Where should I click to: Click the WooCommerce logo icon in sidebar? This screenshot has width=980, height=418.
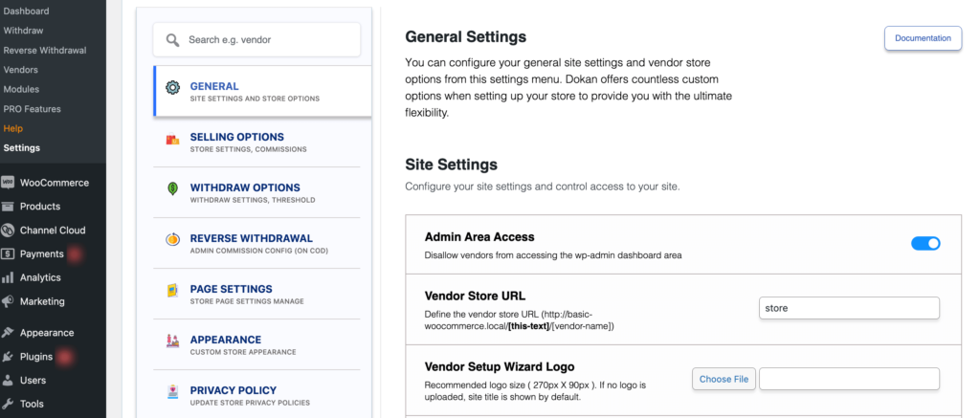click(8, 183)
